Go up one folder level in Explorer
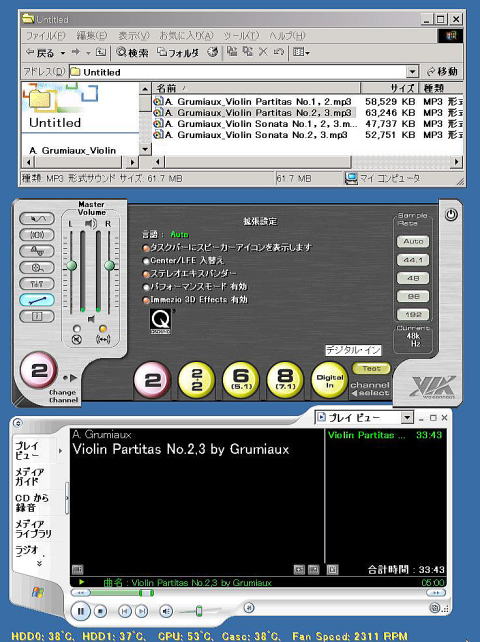 (101, 52)
